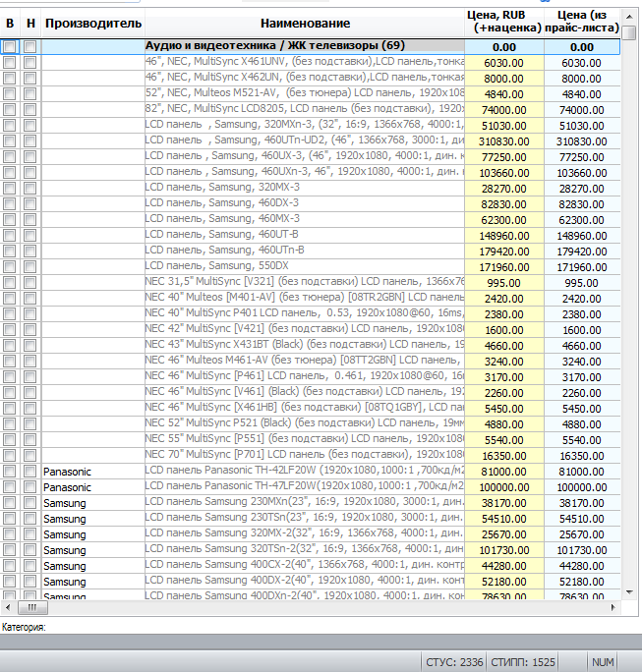The height and width of the screenshot is (672, 642).
Task: Click horizontal scrollbar left arrow
Action: point(7,607)
